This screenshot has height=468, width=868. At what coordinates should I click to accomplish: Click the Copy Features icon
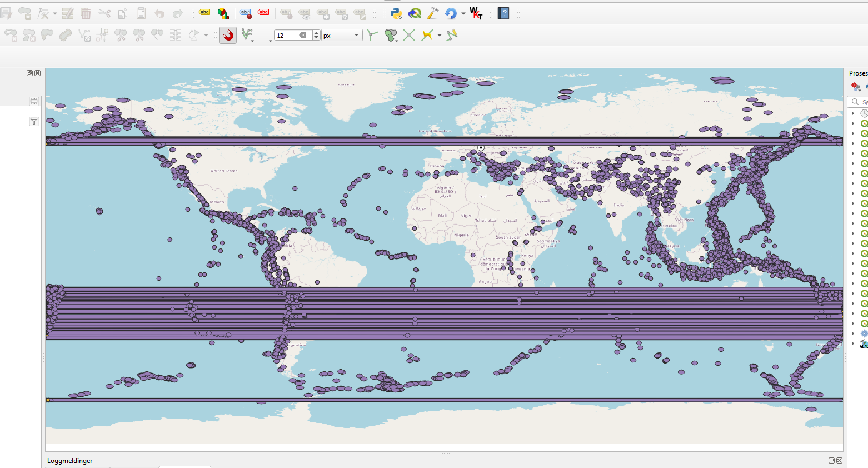pyautogui.click(x=123, y=13)
